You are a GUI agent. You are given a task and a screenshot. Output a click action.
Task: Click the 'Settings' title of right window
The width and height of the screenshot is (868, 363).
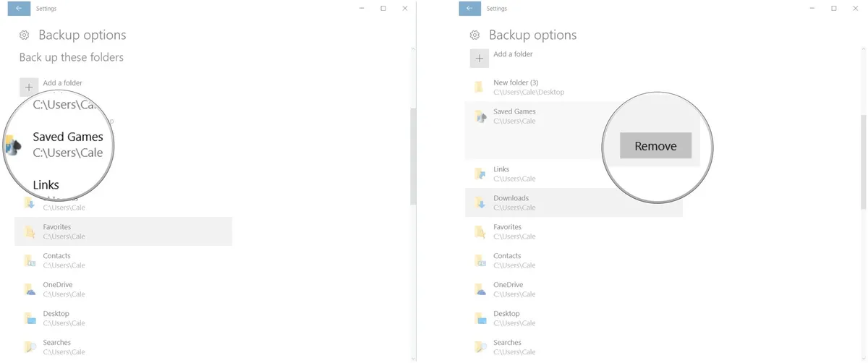[x=497, y=9]
